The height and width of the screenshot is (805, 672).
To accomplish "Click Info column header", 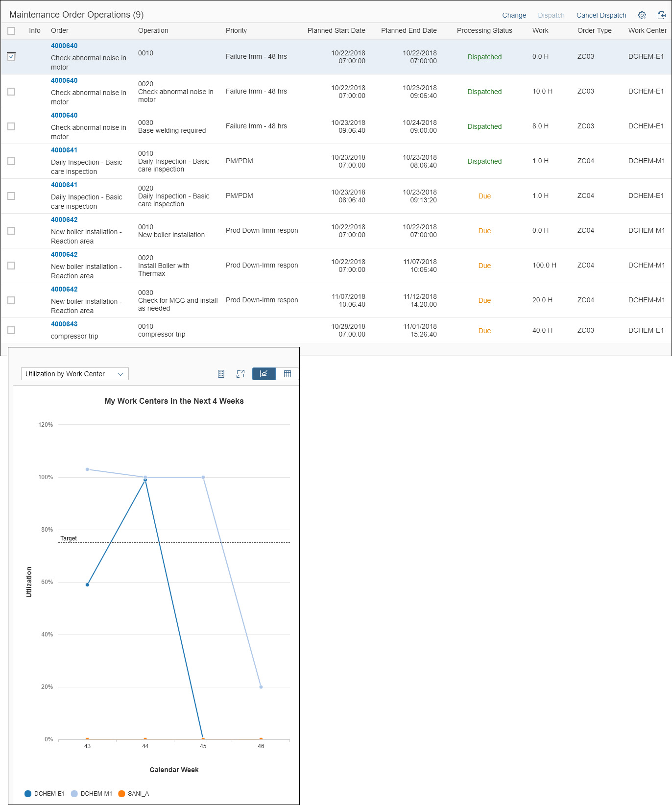I will click(x=35, y=30).
